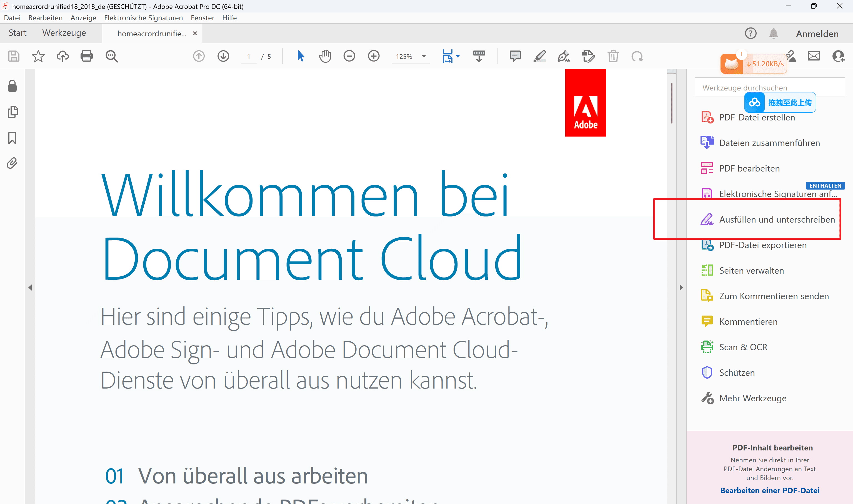Image resolution: width=853 pixels, height=504 pixels.
Task: Close the homeacrordrunifie... document tab
Action: click(195, 33)
